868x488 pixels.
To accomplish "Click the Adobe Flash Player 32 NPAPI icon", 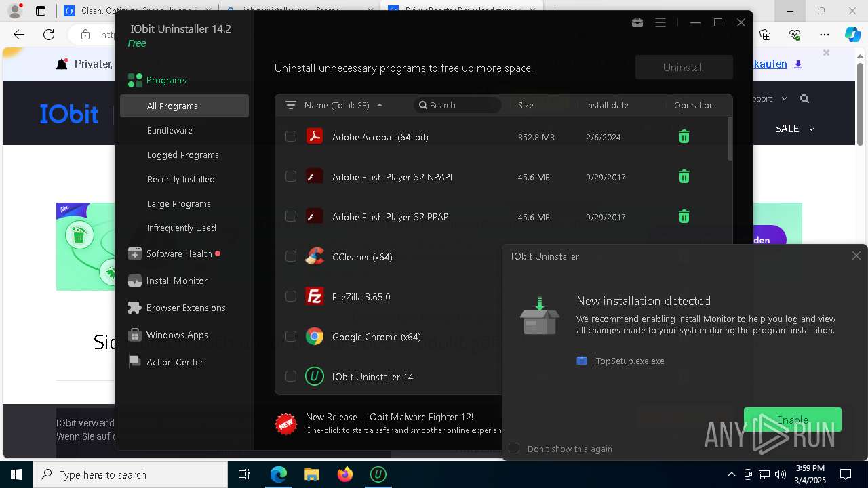I will point(315,177).
